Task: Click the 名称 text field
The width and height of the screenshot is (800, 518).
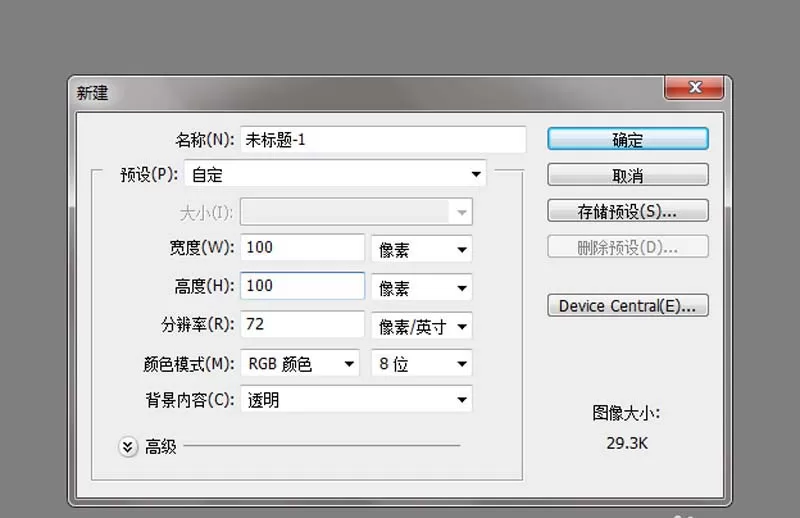Action: 383,139
